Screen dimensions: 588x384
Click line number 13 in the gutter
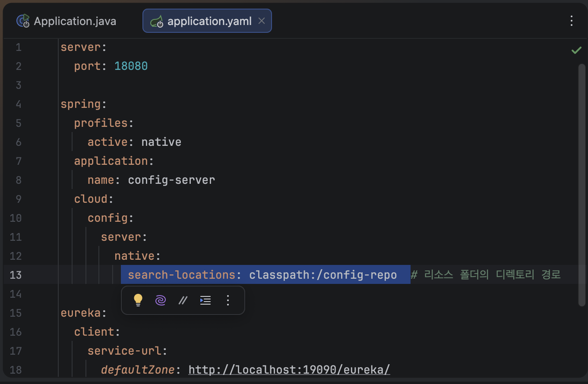tap(16, 275)
